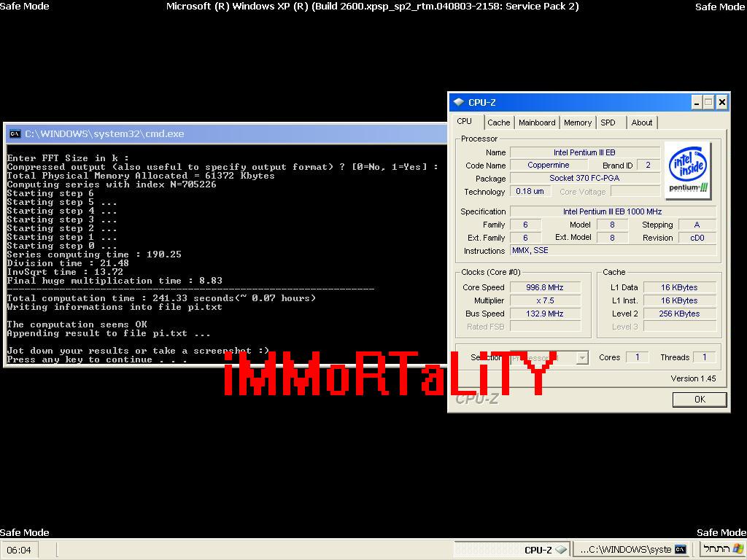Click the CPU-Z taskbar button

pos(512,550)
